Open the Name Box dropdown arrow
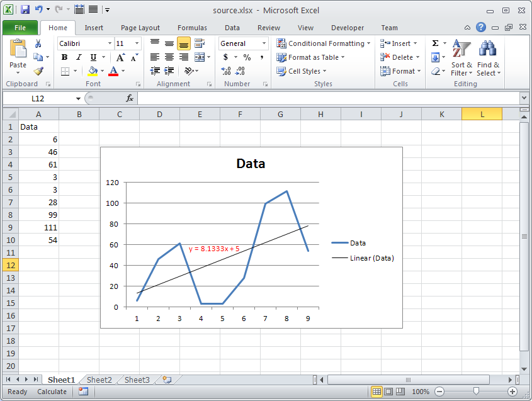Screen dimensions: 532x401 click(79, 99)
